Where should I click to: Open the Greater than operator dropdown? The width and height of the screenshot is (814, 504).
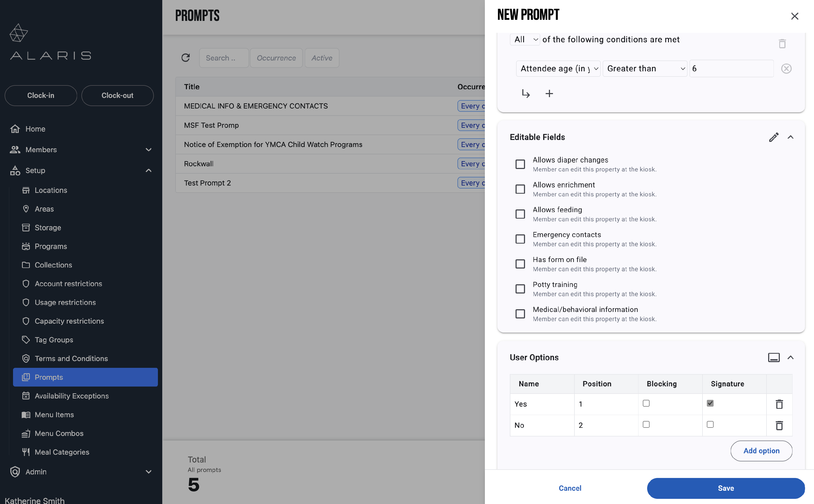(x=645, y=68)
